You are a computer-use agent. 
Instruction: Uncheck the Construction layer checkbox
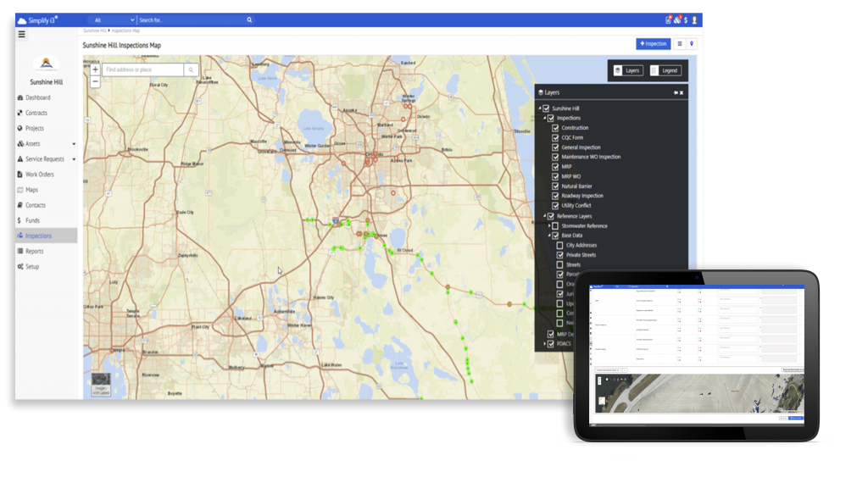click(x=556, y=128)
